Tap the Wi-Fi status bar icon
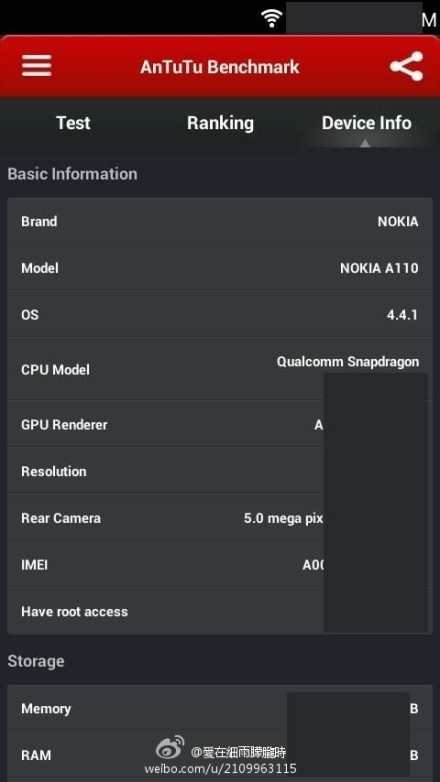Image resolution: width=440 pixels, height=782 pixels. [x=271, y=18]
